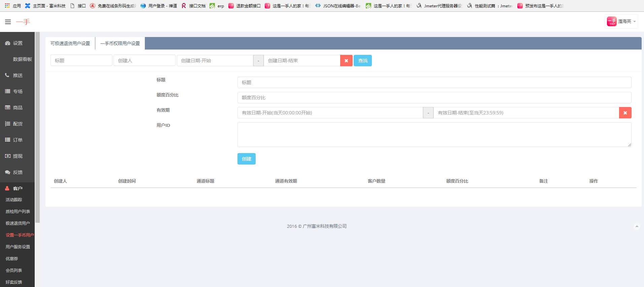Click the 一手 logo text
Image resolution: width=644 pixels, height=287 pixels.
point(23,22)
